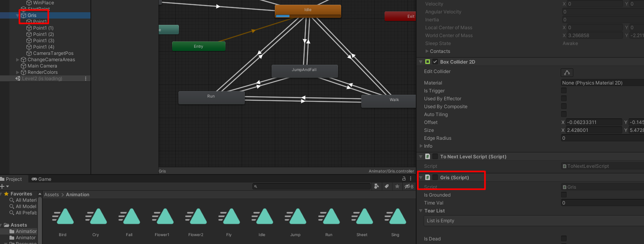Check the Is Trigger checkbox
The image size is (644, 244).
563,91
